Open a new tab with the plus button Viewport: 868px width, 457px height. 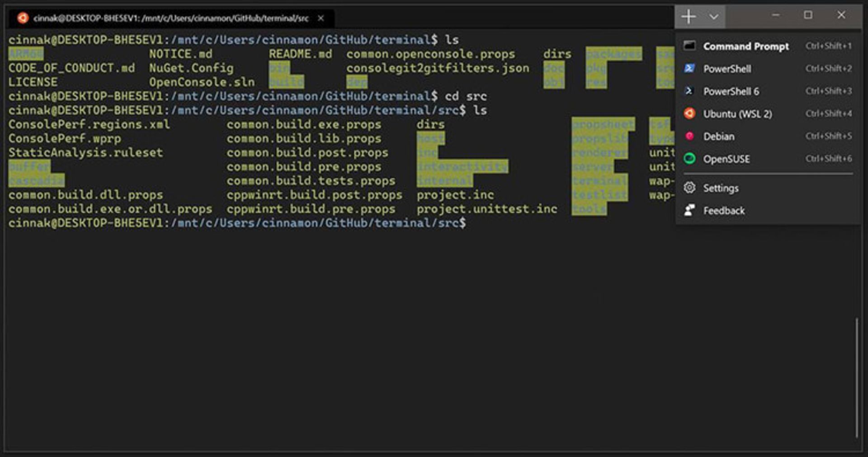pyautogui.click(x=689, y=16)
